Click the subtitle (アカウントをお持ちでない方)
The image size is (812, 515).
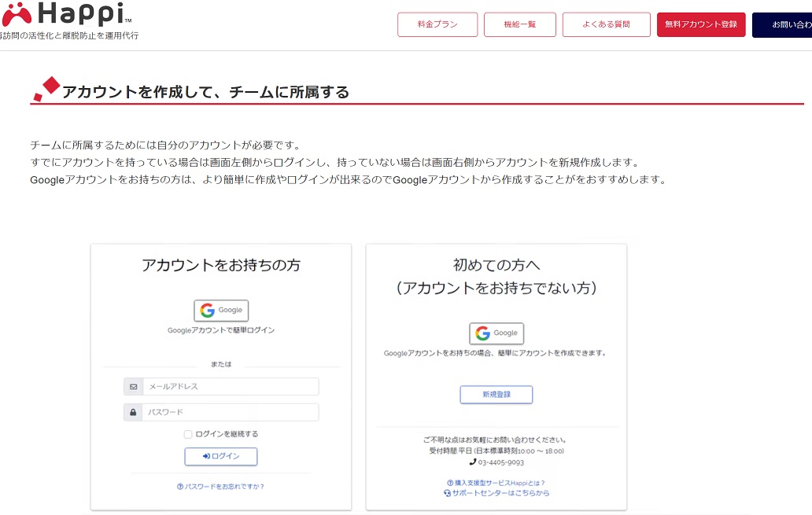496,288
